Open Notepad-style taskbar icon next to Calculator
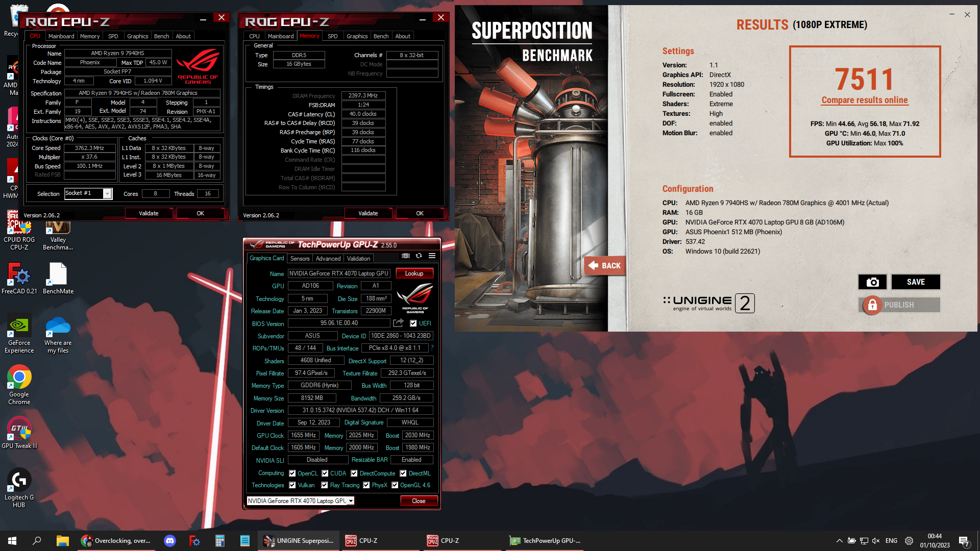The height and width of the screenshot is (551, 980). tap(244, 541)
